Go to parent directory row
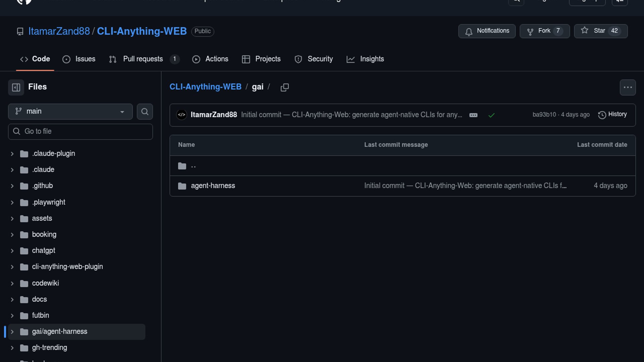Image resolution: width=644 pixels, height=362 pixels. [x=193, y=166]
